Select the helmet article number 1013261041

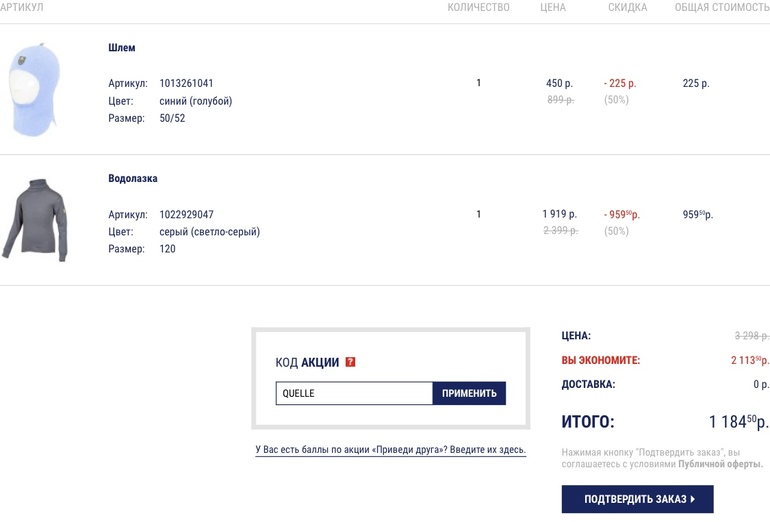(186, 84)
